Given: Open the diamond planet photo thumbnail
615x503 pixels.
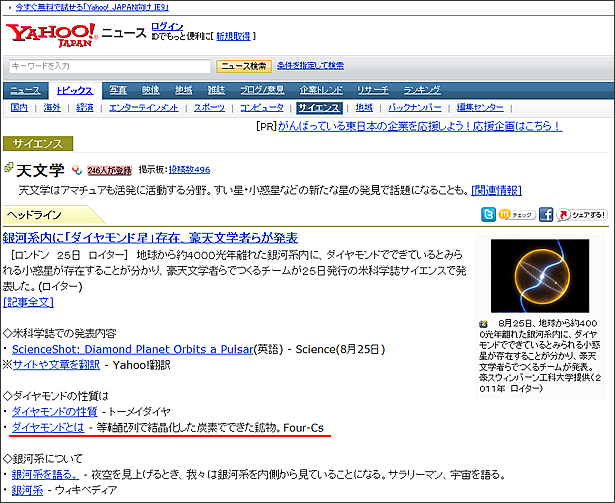Looking at the screenshot, I should click(x=540, y=276).
